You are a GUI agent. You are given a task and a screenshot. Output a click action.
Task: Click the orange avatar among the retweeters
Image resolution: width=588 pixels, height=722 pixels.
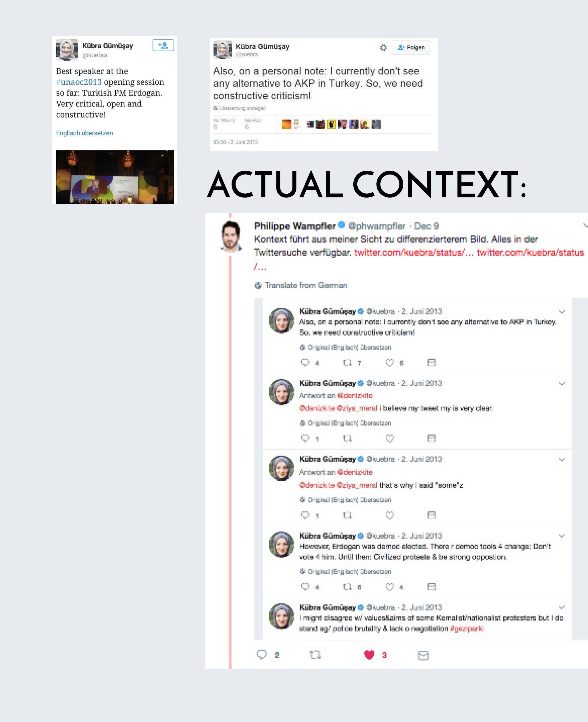coord(286,124)
